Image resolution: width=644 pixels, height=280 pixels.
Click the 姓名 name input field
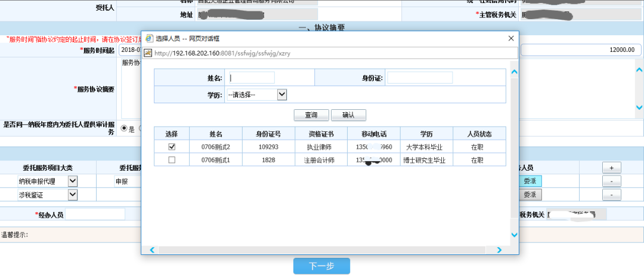250,78
